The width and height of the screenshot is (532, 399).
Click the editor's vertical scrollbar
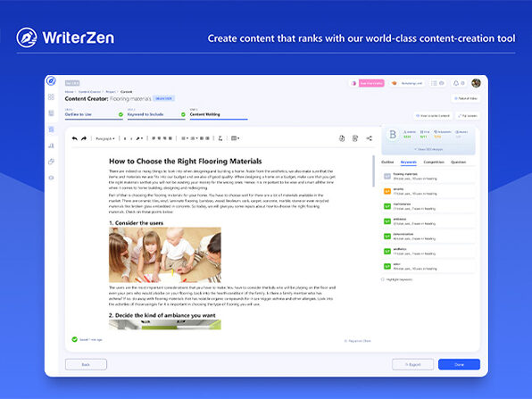pyautogui.click(x=373, y=171)
